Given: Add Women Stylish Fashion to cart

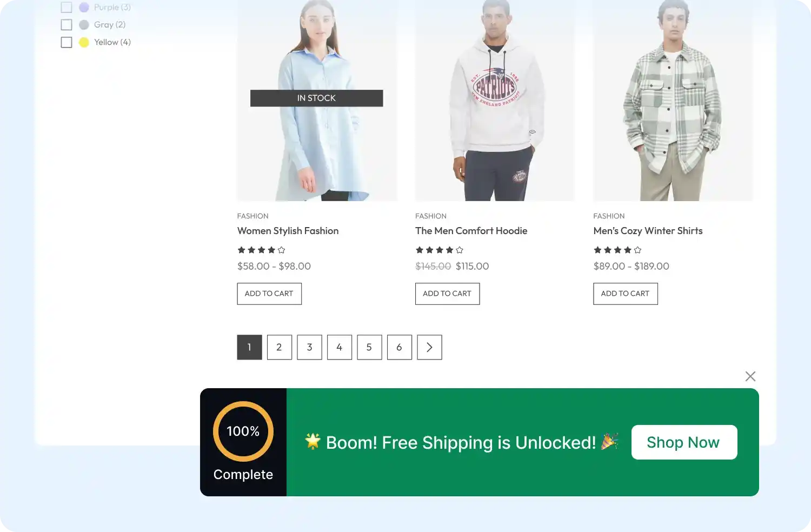Looking at the screenshot, I should 269,294.
